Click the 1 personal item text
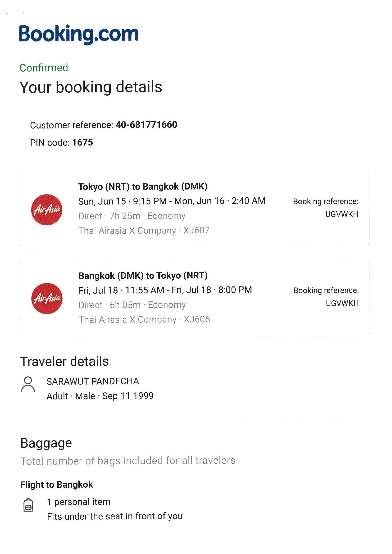 (x=78, y=502)
